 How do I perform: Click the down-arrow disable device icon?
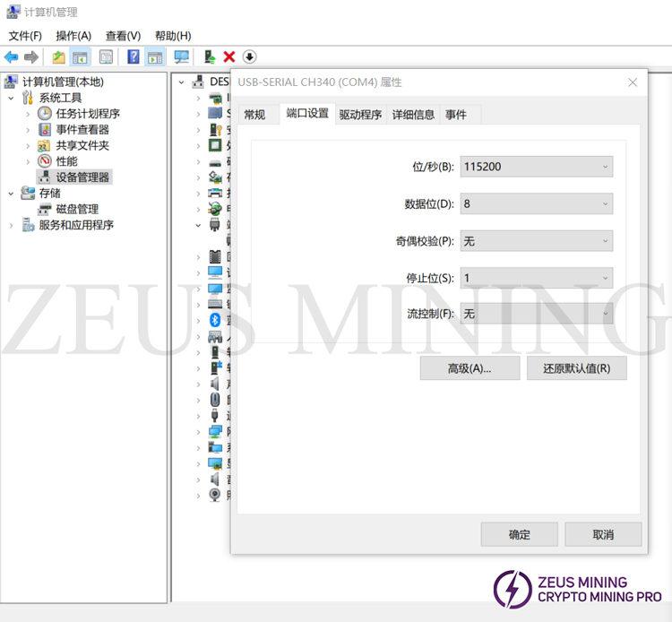[250, 57]
